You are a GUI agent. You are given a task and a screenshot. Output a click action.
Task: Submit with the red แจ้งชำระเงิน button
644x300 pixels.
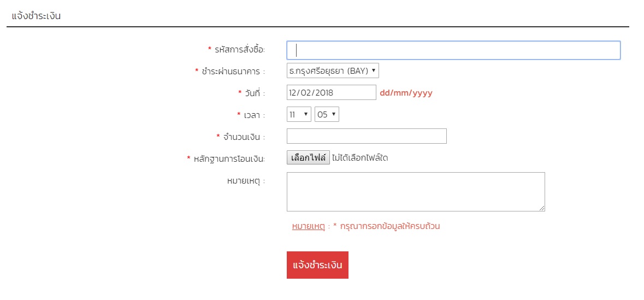click(317, 265)
